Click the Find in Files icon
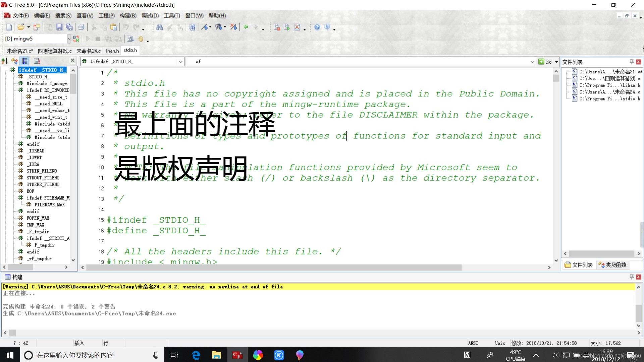Image resolution: width=644 pixels, height=362 pixels. [192, 27]
